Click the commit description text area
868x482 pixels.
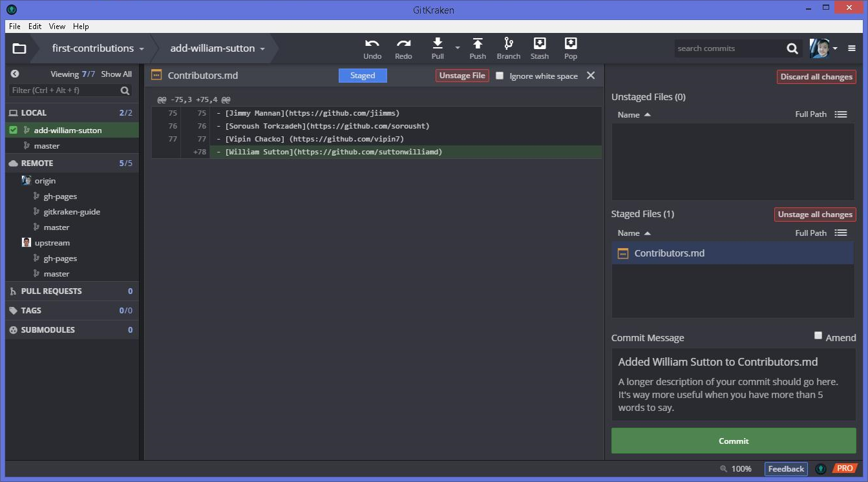click(x=734, y=395)
